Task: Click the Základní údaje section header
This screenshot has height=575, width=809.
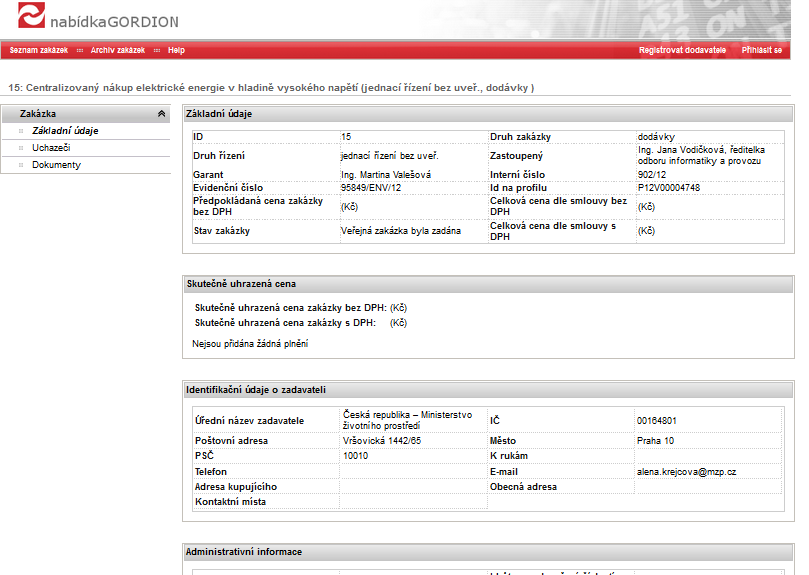Action: pyautogui.click(x=219, y=114)
